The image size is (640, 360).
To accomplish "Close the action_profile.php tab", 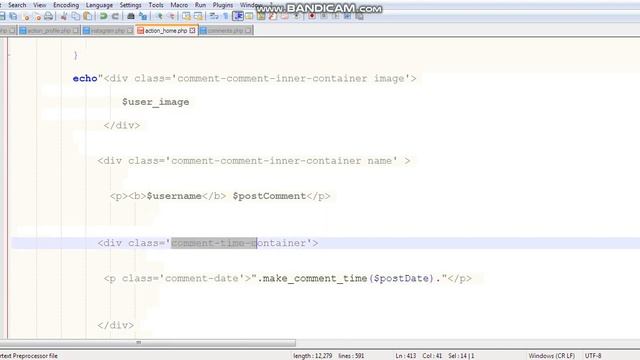I will tap(76, 31).
